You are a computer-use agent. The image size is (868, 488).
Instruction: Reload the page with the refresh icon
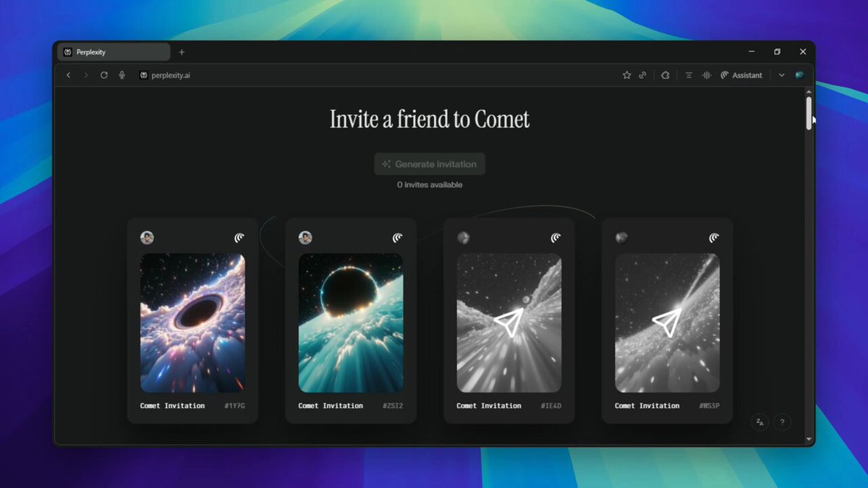coord(104,75)
